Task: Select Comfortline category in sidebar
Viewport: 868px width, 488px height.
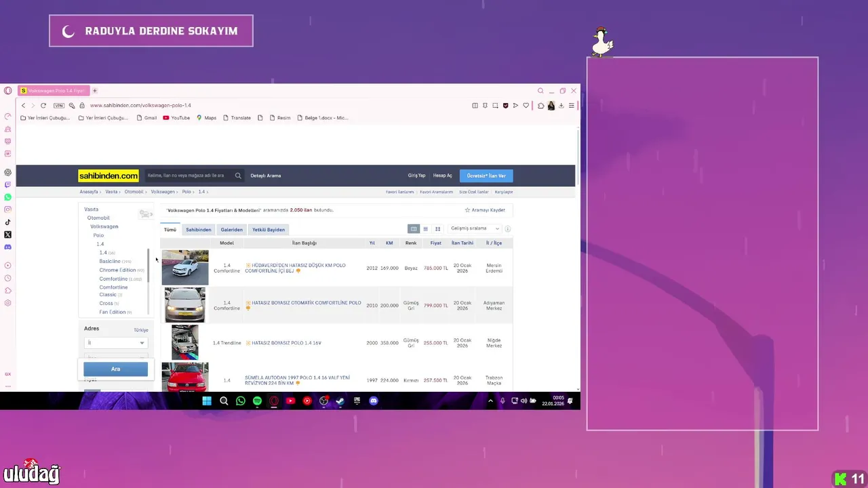Action: click(x=113, y=279)
